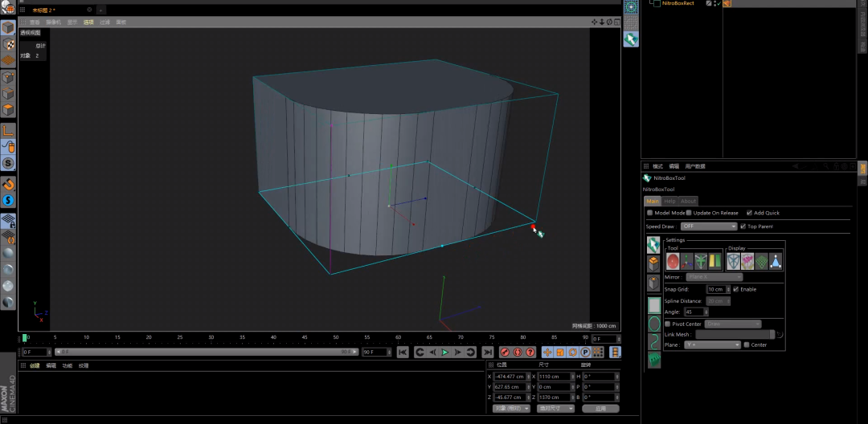Screen dimensions: 868x424
Task: Click the locked workplane grid icon
Action: tap(8, 221)
